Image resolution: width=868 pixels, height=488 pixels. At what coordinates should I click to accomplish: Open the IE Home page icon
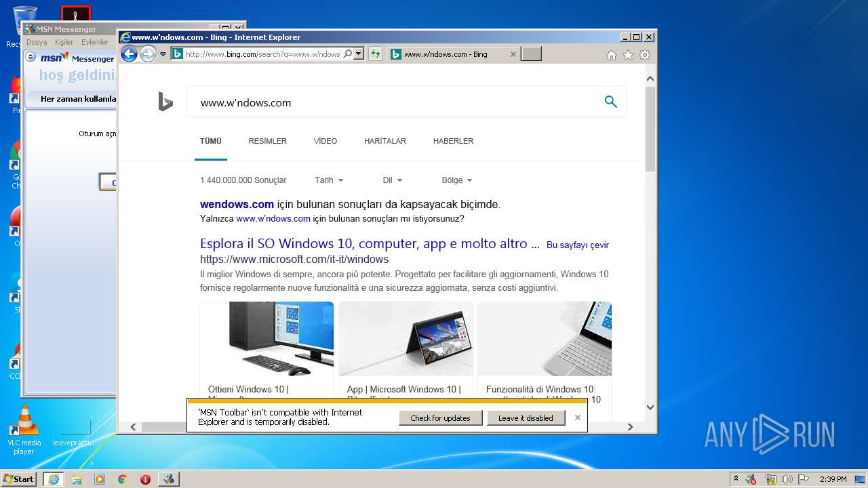pyautogui.click(x=611, y=55)
